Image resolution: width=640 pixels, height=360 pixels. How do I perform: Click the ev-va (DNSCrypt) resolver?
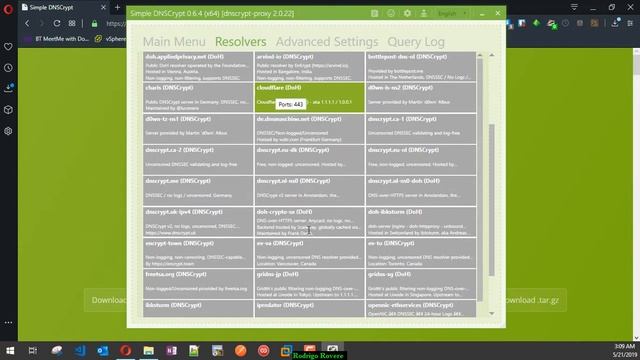(x=309, y=253)
